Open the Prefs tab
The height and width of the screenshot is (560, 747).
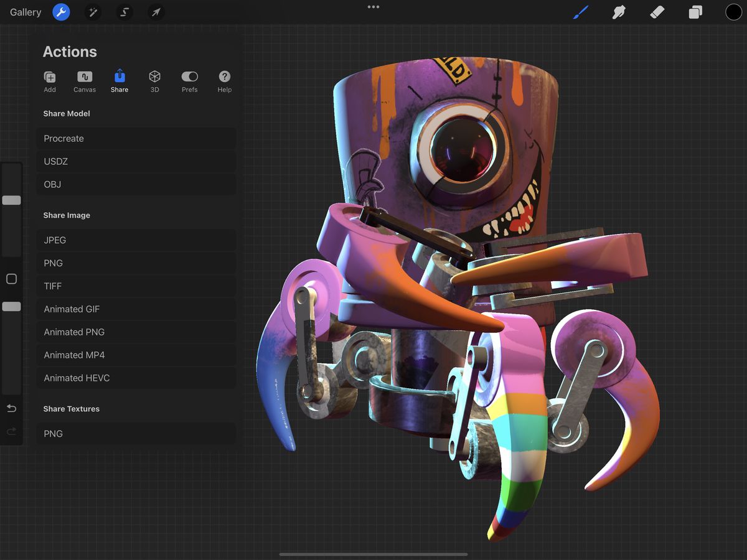click(x=189, y=81)
